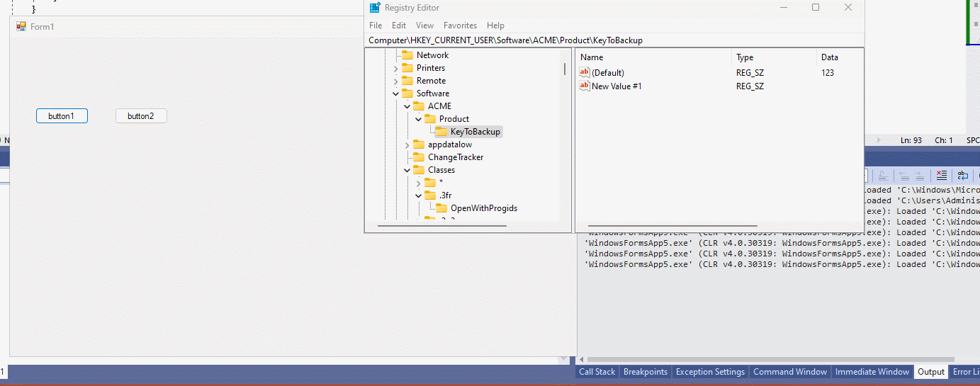Click the New Value #1 name text
The image size is (980, 386).
pos(616,86)
